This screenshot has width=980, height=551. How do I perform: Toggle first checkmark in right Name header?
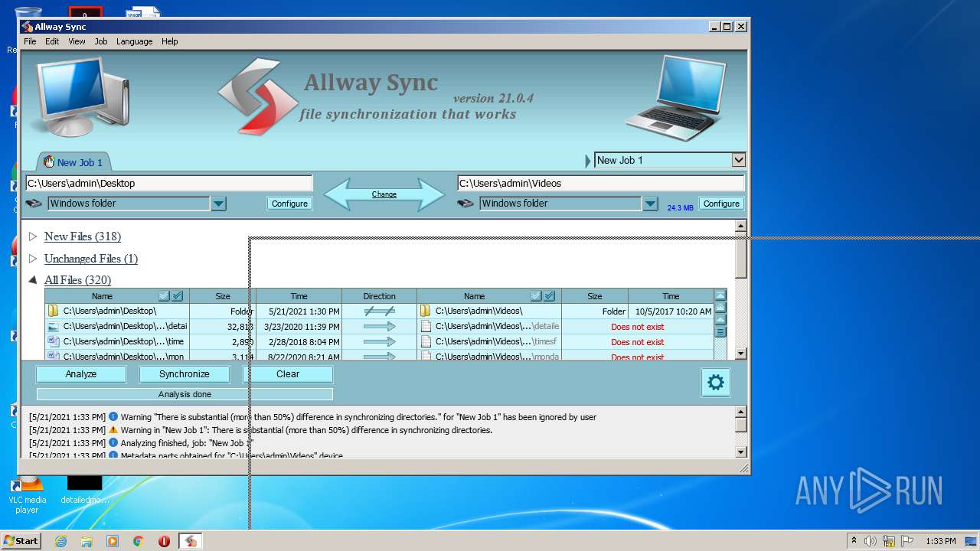click(x=536, y=296)
